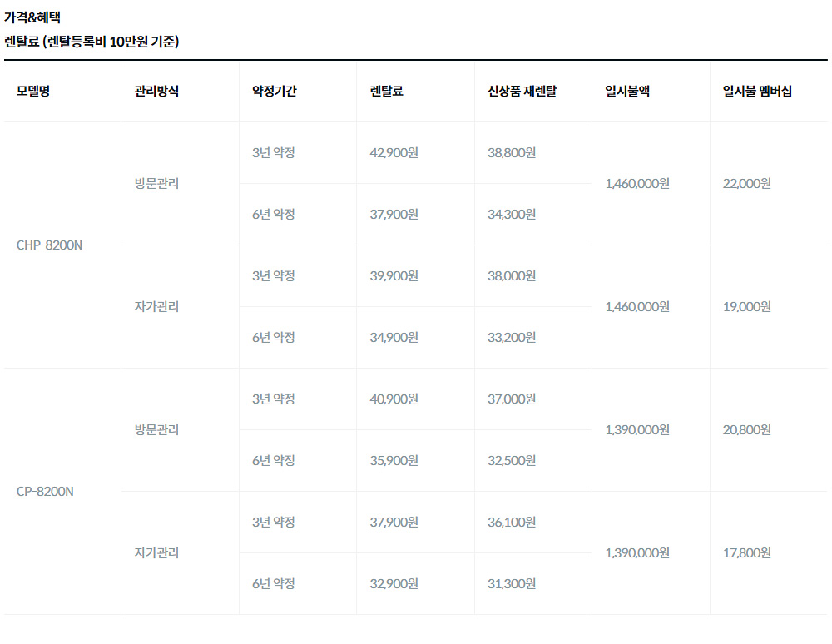Click the 약정기간 header cell
The width and height of the screenshot is (832, 644).
[x=275, y=92]
